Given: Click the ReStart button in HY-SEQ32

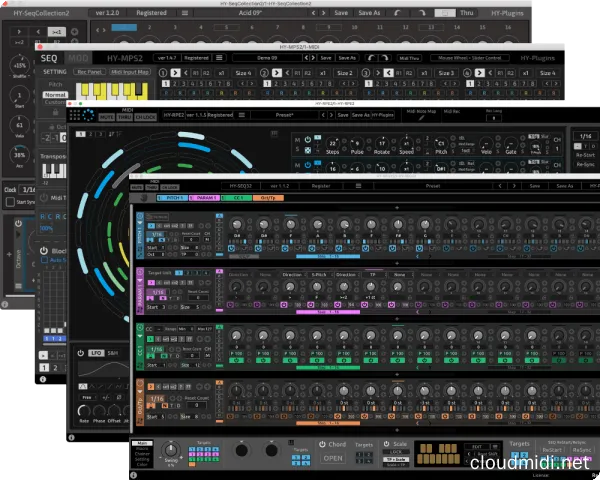Looking at the screenshot, I should click(x=553, y=450).
